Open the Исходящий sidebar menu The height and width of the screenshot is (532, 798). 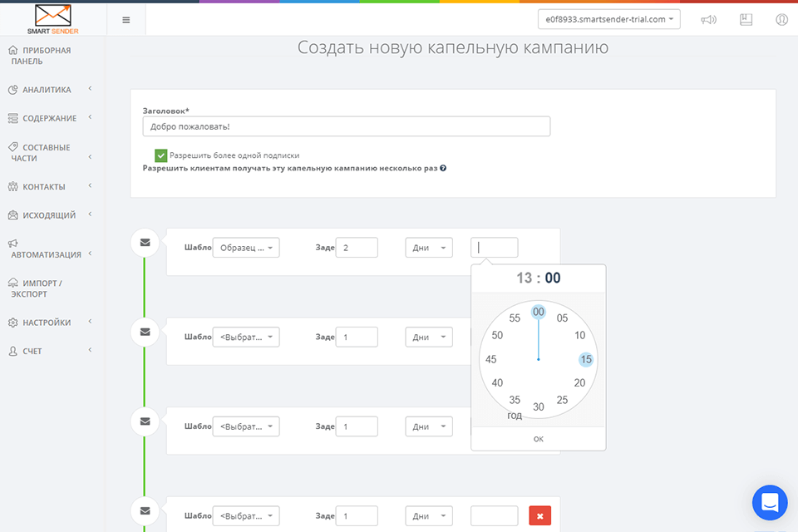click(x=49, y=214)
